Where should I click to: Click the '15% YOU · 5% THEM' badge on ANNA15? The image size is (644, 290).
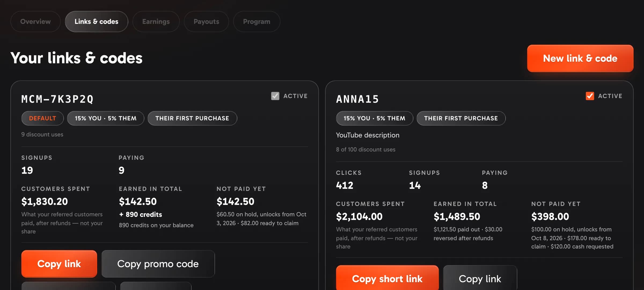pyautogui.click(x=375, y=118)
